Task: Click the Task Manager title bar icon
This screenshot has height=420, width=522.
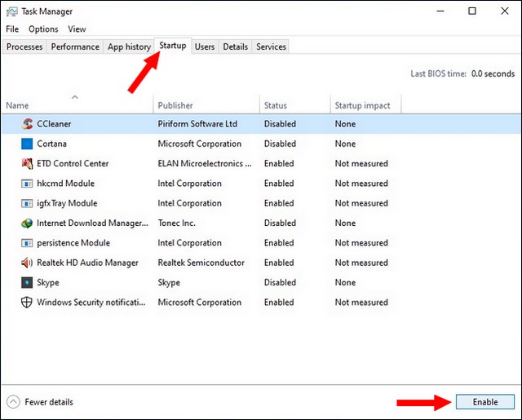Action: click(12, 11)
